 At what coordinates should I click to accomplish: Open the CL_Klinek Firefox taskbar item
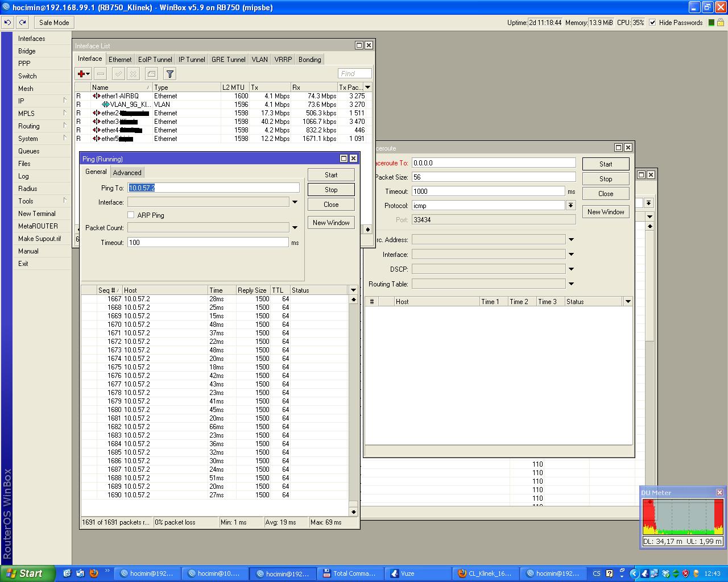tap(486, 573)
